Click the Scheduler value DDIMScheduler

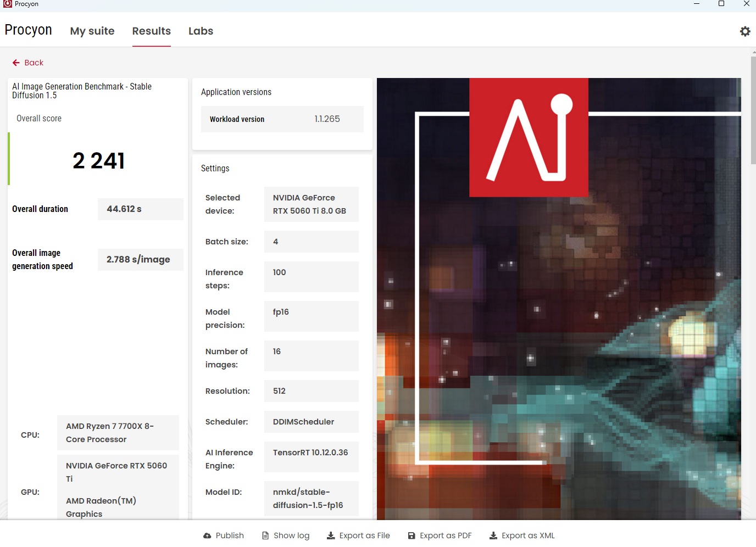[x=312, y=422]
